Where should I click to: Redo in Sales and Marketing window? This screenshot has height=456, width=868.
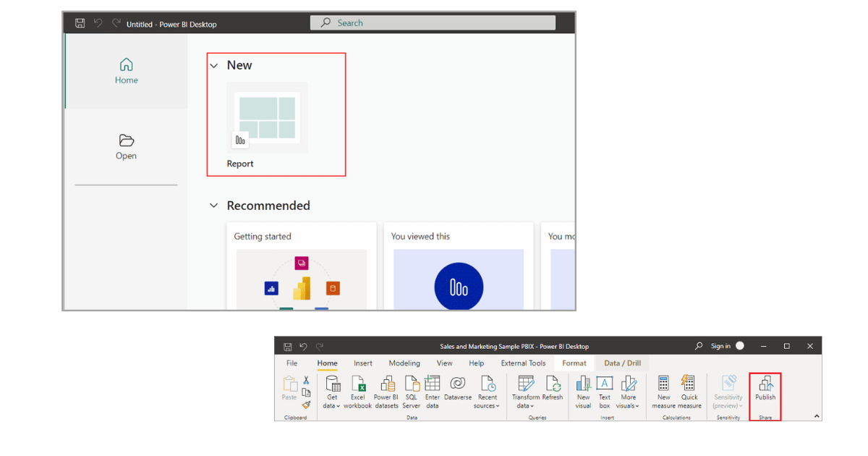pyautogui.click(x=320, y=347)
